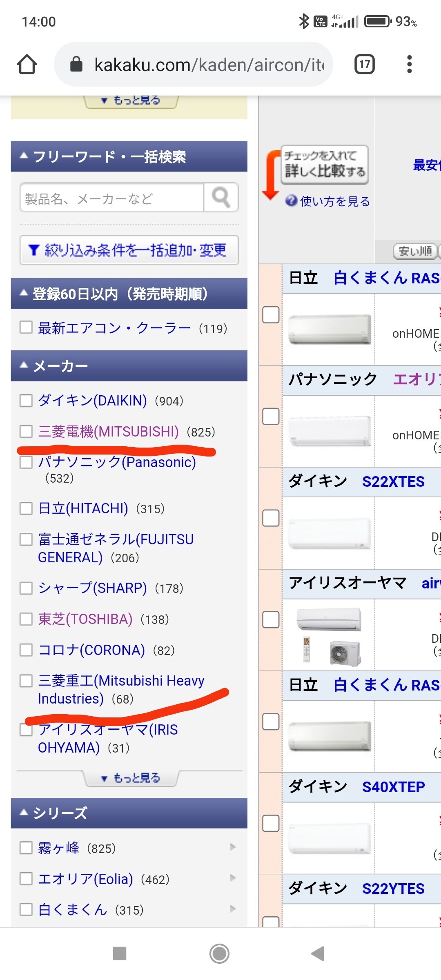The height and width of the screenshot is (980, 441).
Task: Open the tab switcher showing 17 tabs
Action: click(365, 65)
